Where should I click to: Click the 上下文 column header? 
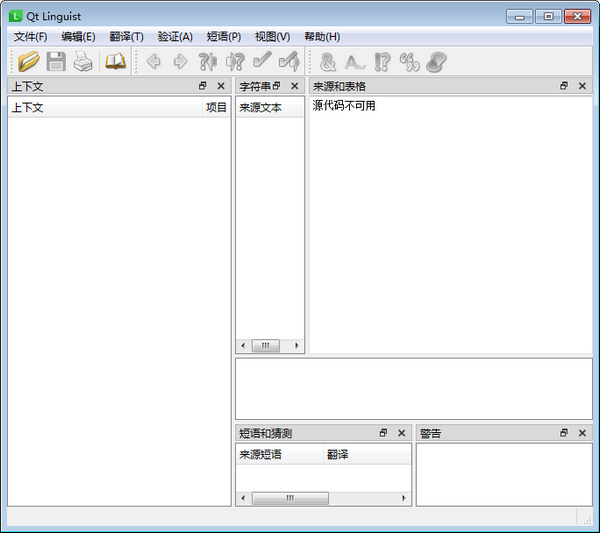tap(105, 107)
